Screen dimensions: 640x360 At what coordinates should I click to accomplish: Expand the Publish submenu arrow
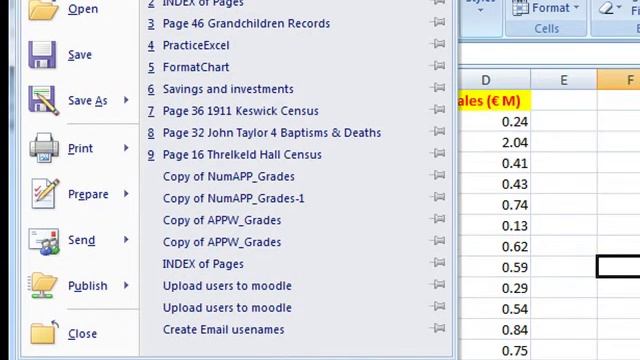click(126, 285)
